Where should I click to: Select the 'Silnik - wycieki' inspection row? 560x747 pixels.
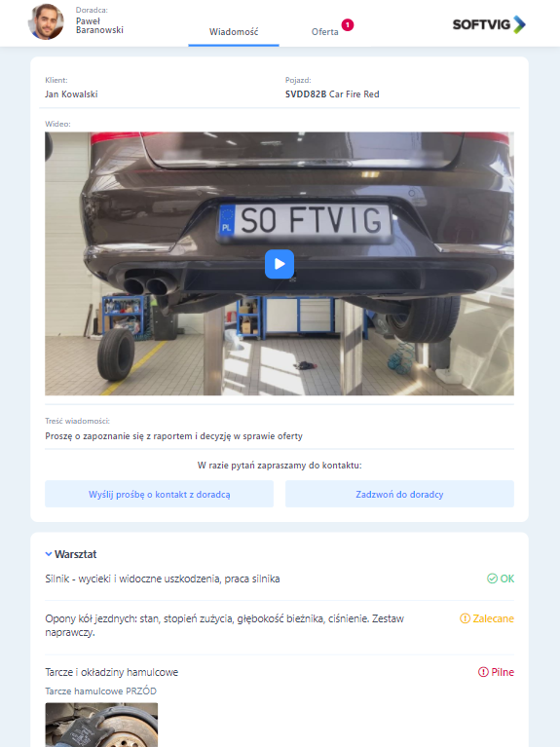280,579
